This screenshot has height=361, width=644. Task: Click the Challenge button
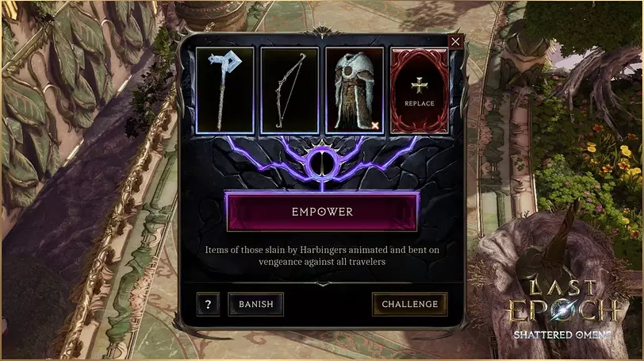(410, 305)
